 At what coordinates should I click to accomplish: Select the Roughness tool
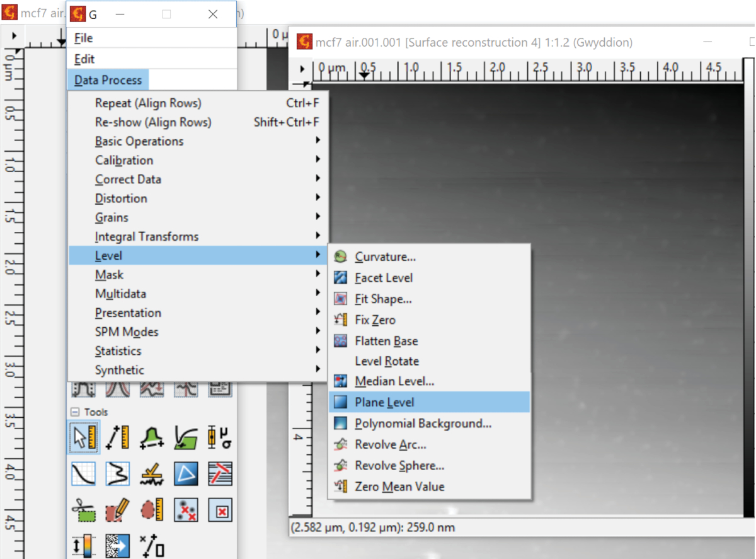tap(151, 473)
